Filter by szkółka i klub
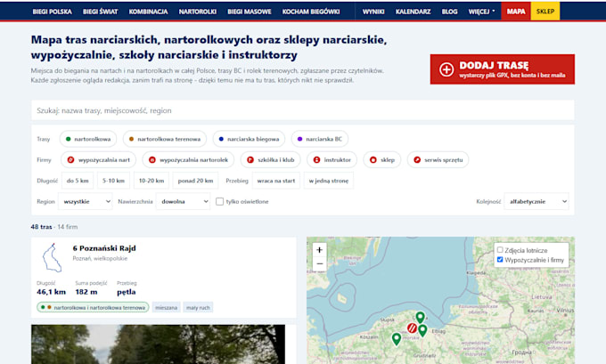 [x=271, y=160]
